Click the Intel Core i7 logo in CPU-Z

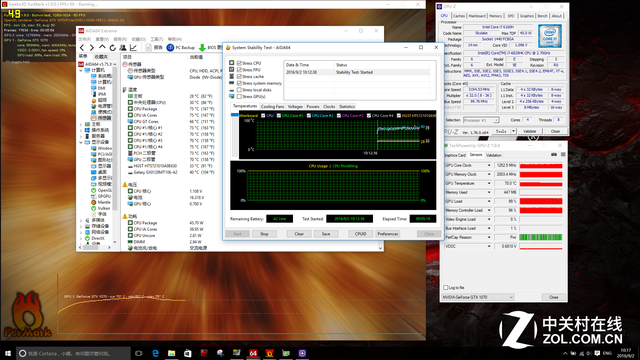550,36
